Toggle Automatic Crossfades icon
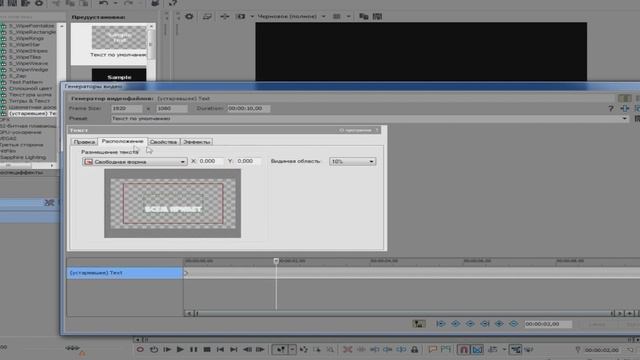This screenshot has width=640, height=360. (x=477, y=349)
